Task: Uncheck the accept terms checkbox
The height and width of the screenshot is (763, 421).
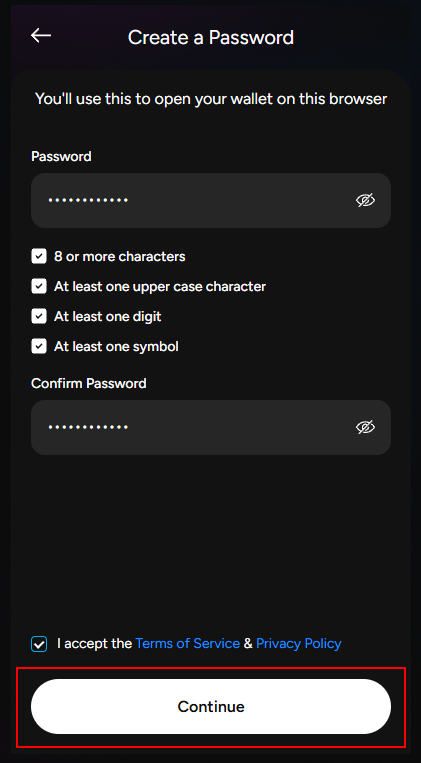Action: coord(39,644)
